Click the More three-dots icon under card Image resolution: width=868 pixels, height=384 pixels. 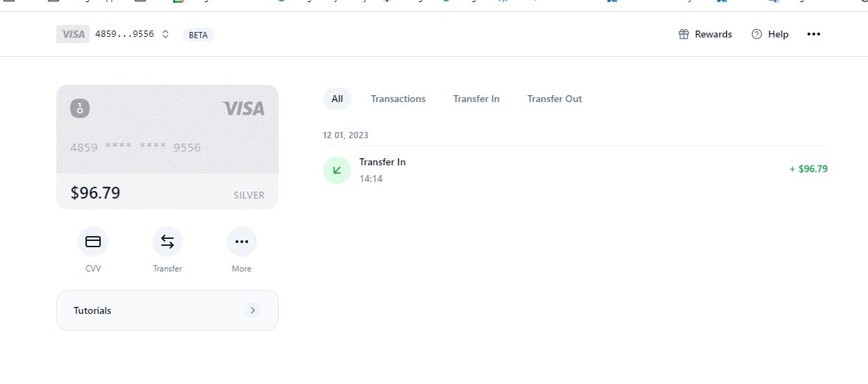coord(242,242)
